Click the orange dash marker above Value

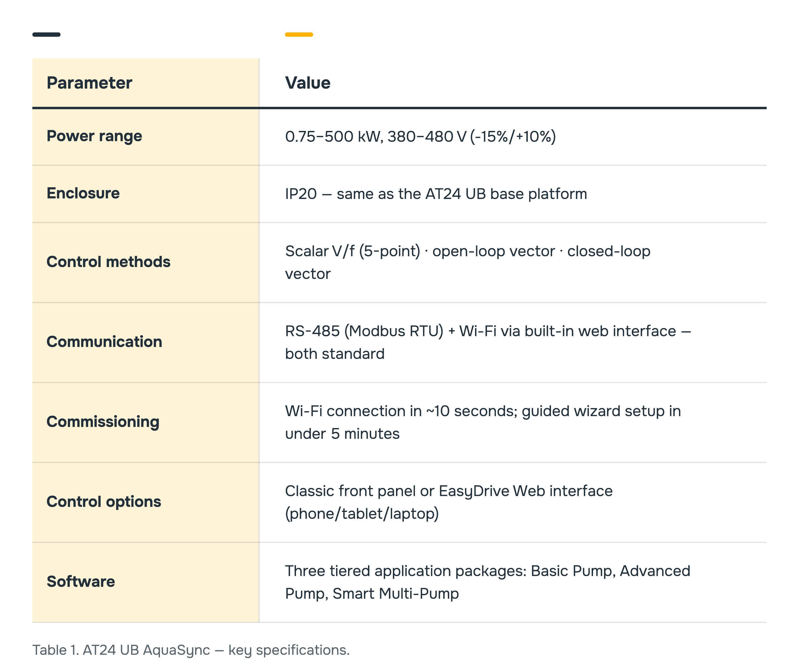tap(299, 35)
